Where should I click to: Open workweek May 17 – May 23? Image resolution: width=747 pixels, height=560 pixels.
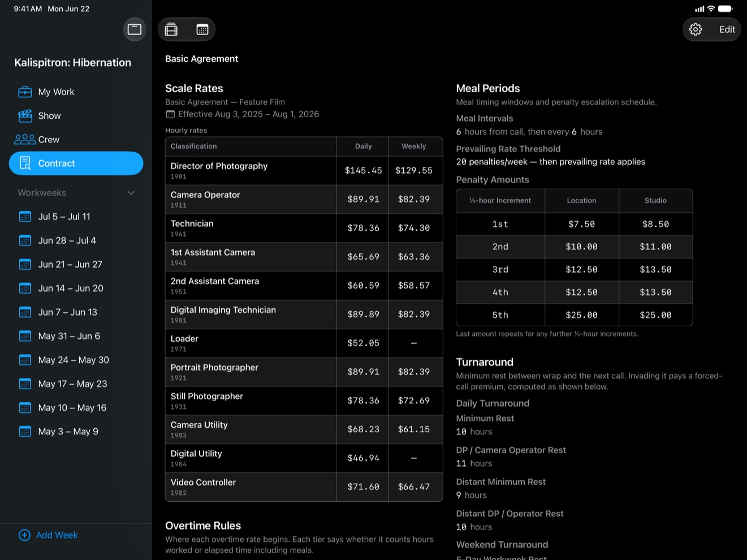(x=76, y=384)
